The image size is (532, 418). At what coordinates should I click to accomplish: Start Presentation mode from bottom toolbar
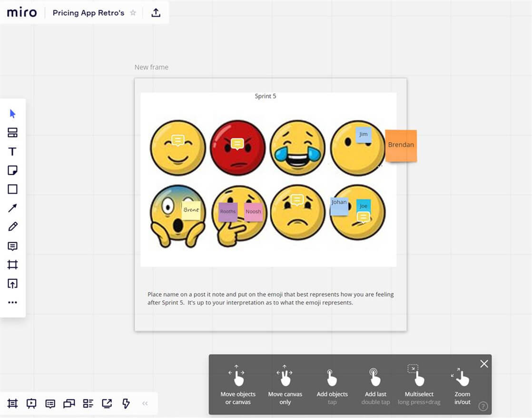click(x=31, y=403)
